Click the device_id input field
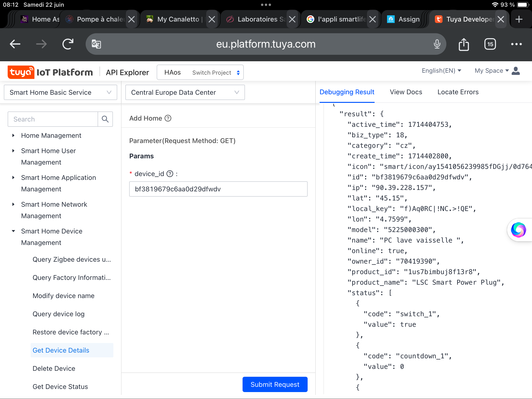Screen dimensions: 532x399 click(x=218, y=189)
